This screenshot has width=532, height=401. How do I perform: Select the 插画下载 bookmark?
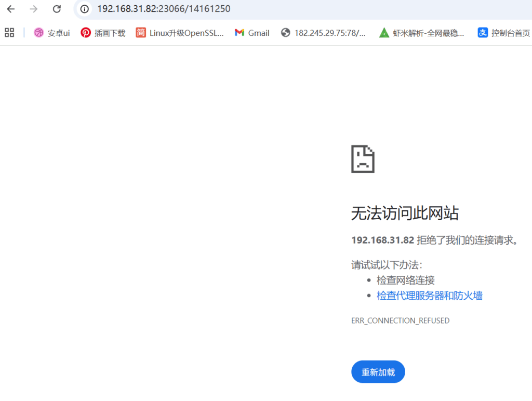point(109,32)
